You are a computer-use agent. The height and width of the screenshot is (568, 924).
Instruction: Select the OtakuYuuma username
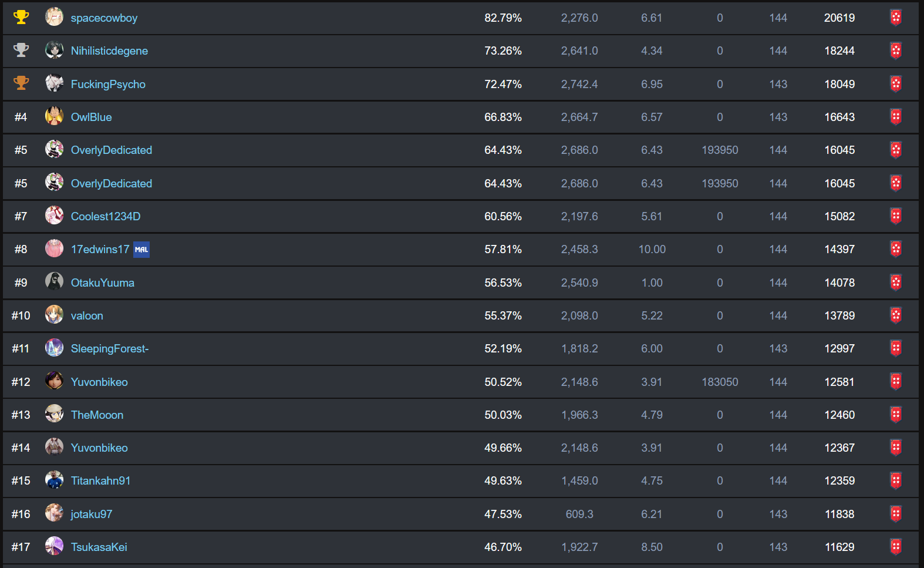(x=103, y=283)
